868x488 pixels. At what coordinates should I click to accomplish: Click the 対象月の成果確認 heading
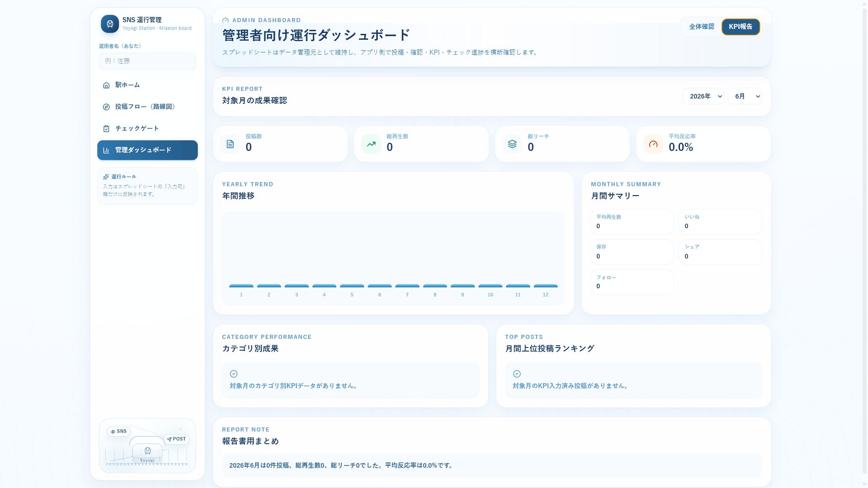pyautogui.click(x=255, y=101)
